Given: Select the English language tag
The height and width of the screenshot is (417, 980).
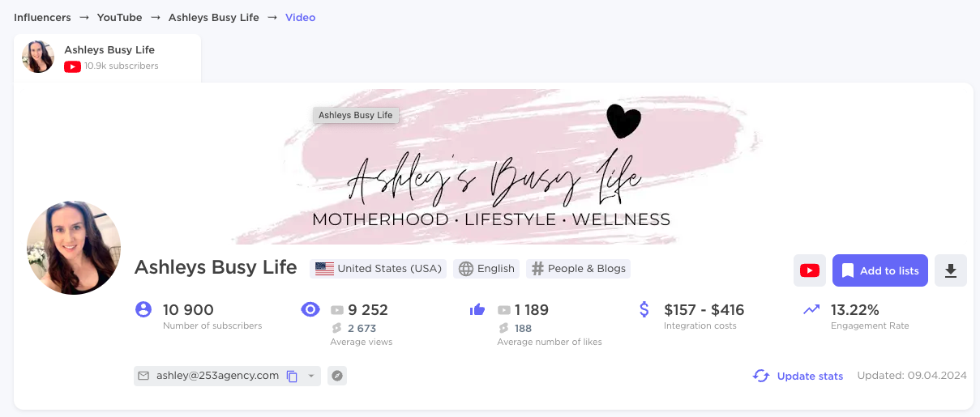Looking at the screenshot, I should coord(486,269).
